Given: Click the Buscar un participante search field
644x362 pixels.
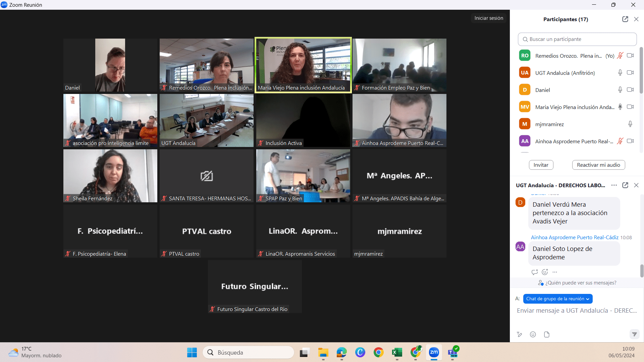Looking at the screenshot, I should pos(577,39).
